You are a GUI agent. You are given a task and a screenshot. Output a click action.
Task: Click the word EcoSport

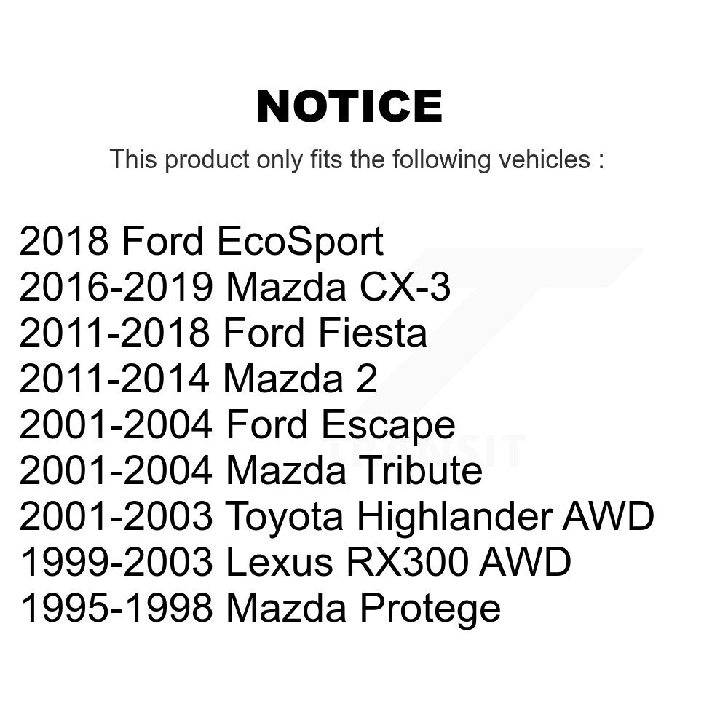(299, 242)
